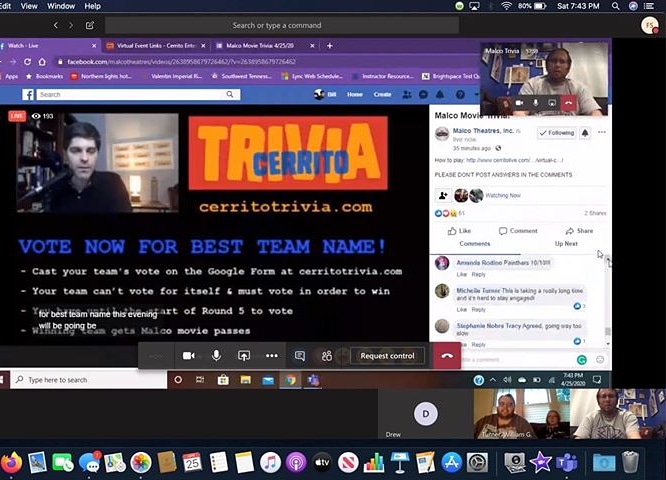Image resolution: width=666 pixels, height=480 pixels.
Task: Mute microphone in Teams call toolbar
Action: pos(216,356)
